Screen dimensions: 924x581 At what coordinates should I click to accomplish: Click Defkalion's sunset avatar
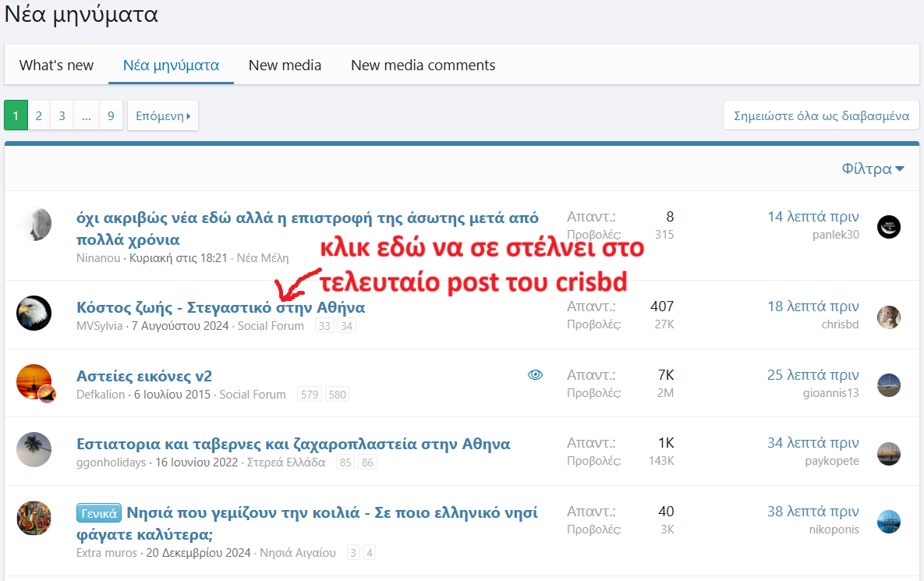pyautogui.click(x=34, y=382)
